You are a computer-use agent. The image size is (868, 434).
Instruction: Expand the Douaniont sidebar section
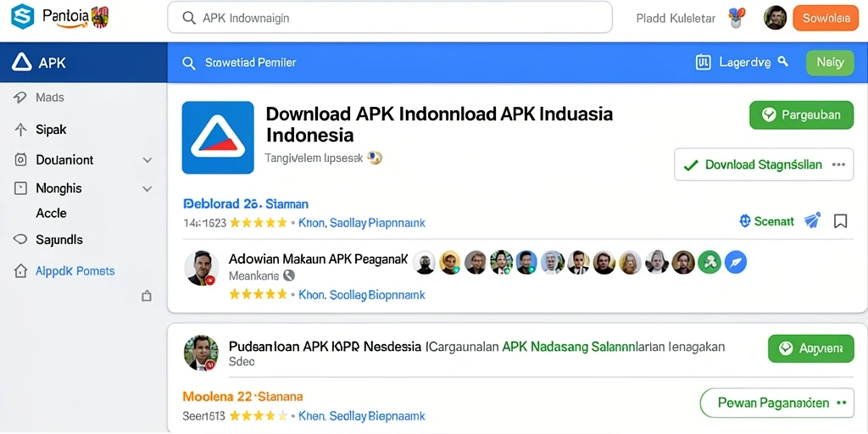click(x=147, y=160)
